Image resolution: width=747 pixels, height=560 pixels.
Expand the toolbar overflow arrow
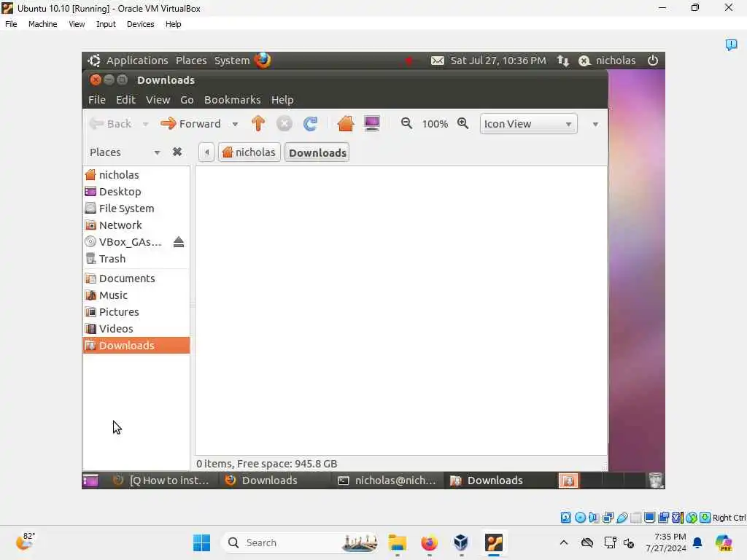pyautogui.click(x=595, y=124)
